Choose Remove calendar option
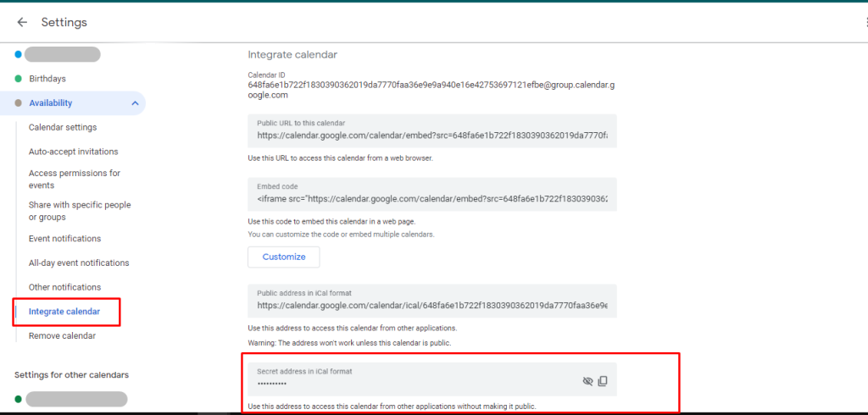The image size is (868, 415). [x=62, y=335]
